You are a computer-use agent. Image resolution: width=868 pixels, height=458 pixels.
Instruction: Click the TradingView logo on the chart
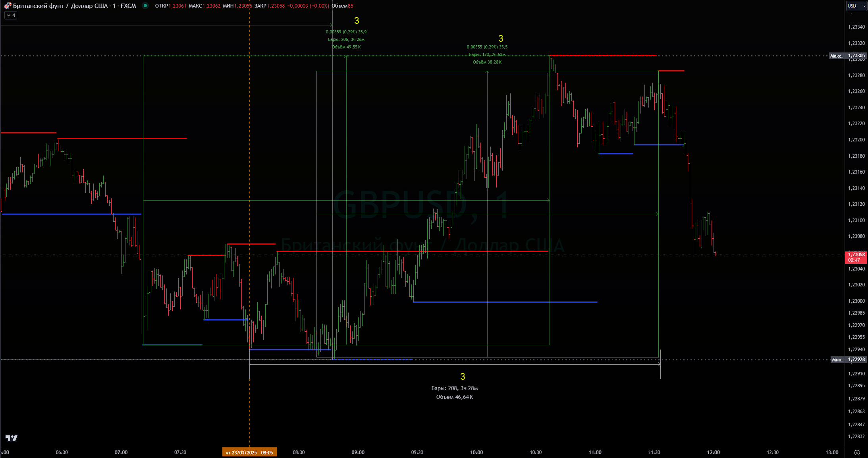12,438
